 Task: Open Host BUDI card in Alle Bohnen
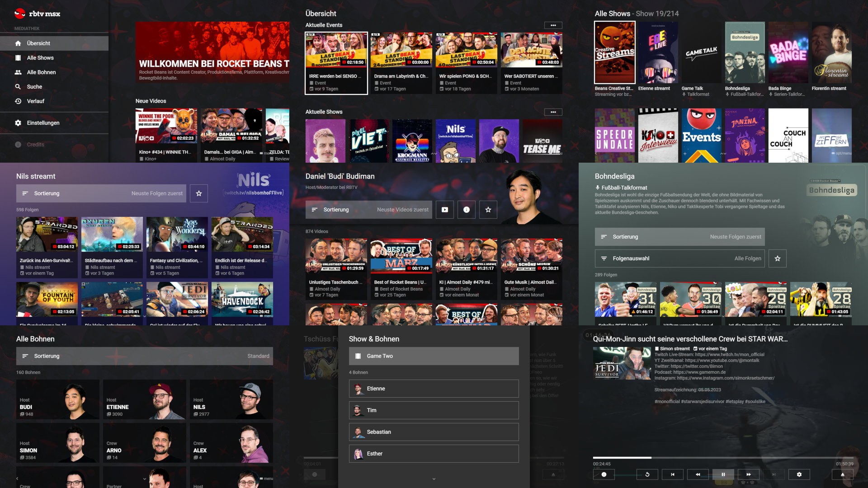[58, 399]
